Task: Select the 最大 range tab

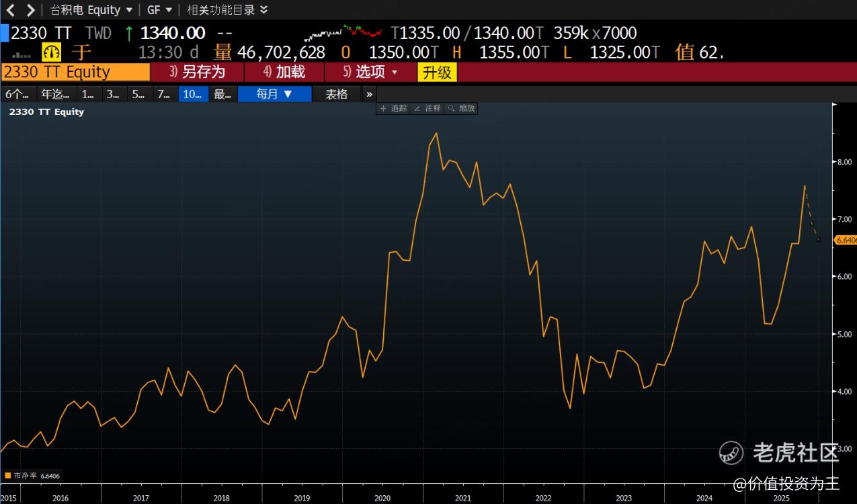Action: point(222,94)
